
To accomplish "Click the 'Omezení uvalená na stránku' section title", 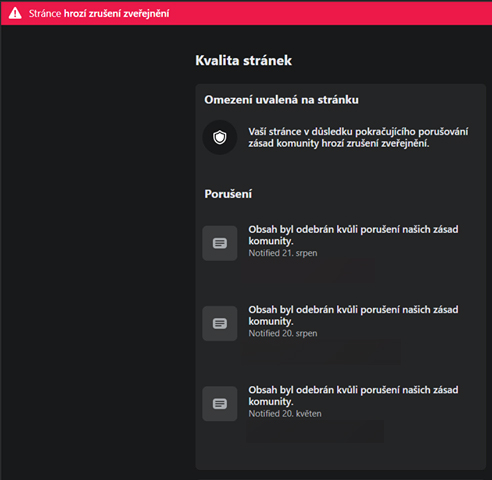I will (x=281, y=100).
